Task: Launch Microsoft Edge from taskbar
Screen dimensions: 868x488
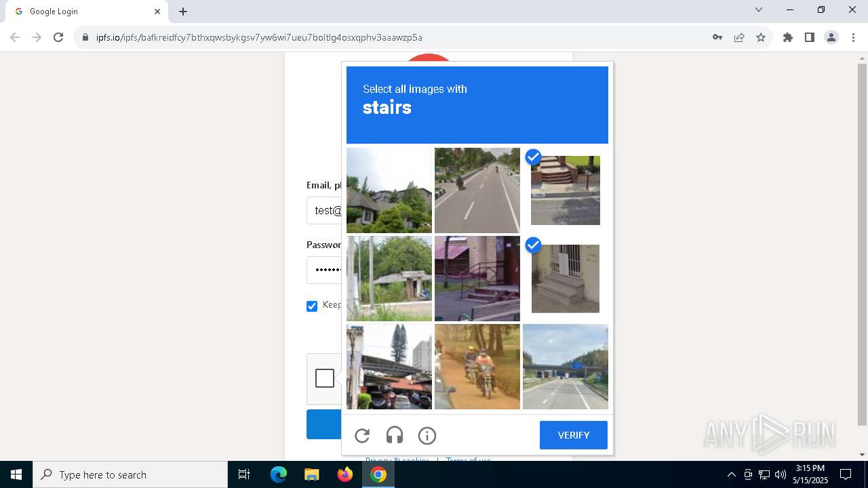Action: point(279,474)
